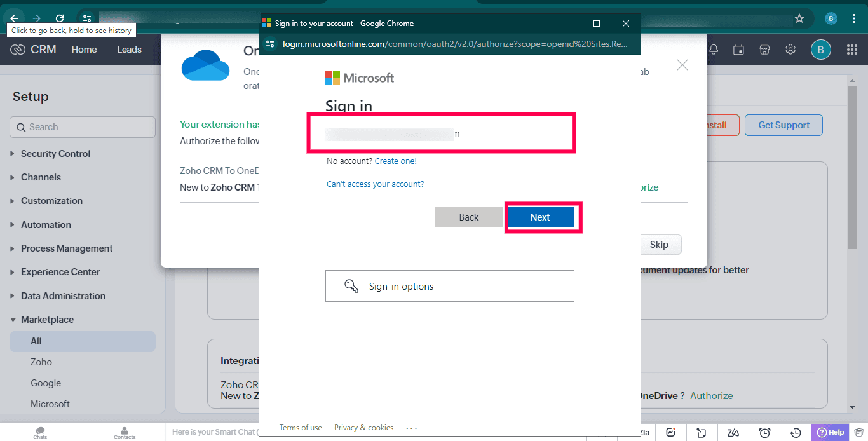Open Contacts in the bottom bar
The height and width of the screenshot is (441, 868).
[x=125, y=433]
